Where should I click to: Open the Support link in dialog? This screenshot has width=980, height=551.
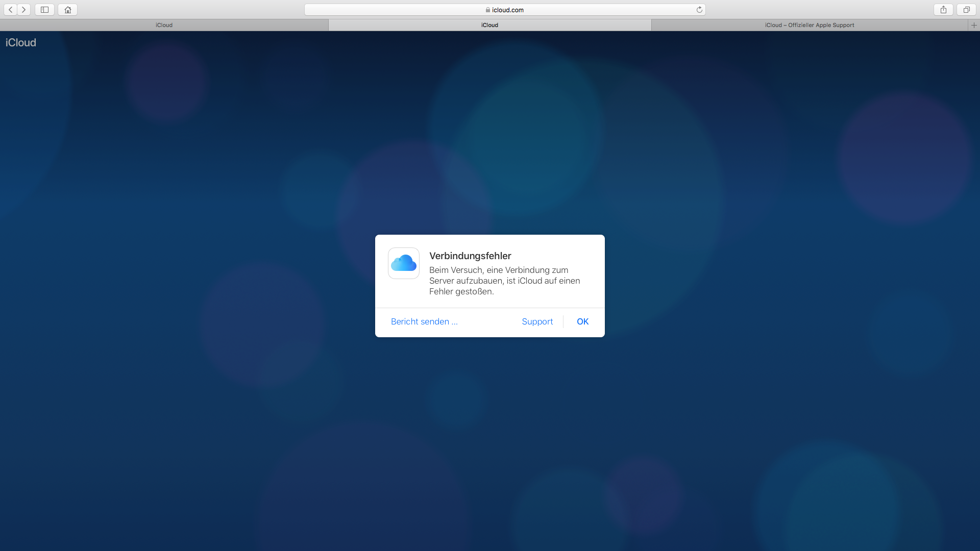(x=537, y=321)
